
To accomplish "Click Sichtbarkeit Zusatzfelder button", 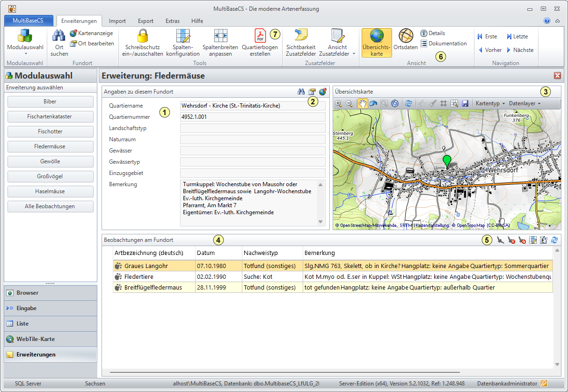I will point(301,43).
